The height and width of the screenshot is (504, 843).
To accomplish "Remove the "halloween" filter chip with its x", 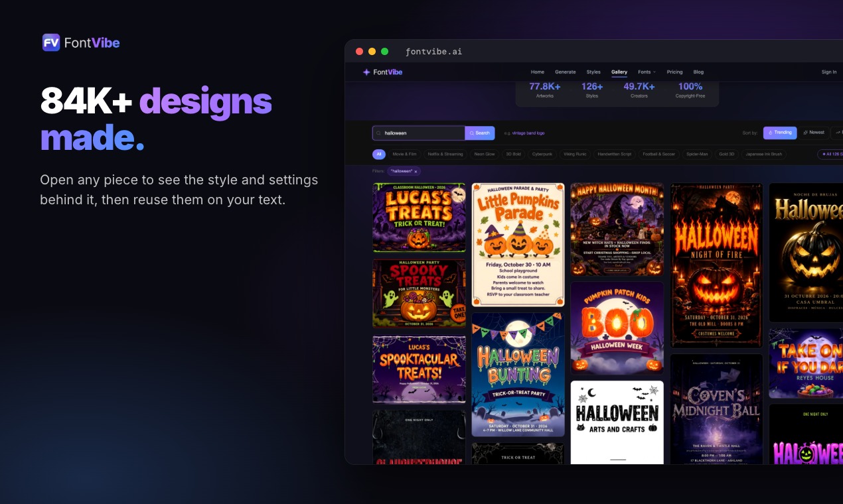I will [416, 171].
